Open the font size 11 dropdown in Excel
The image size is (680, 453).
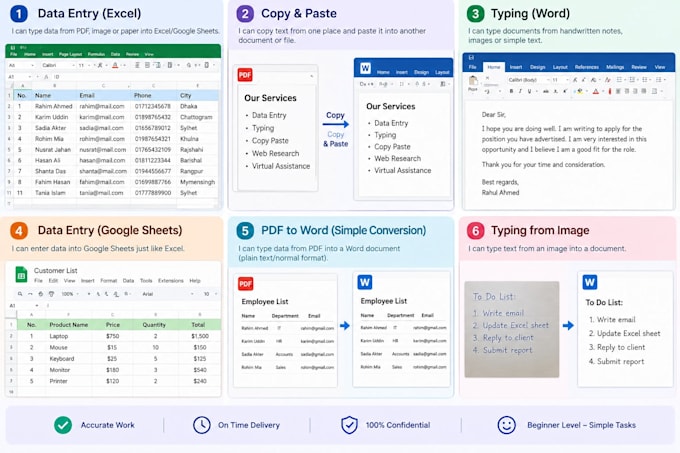click(84, 65)
